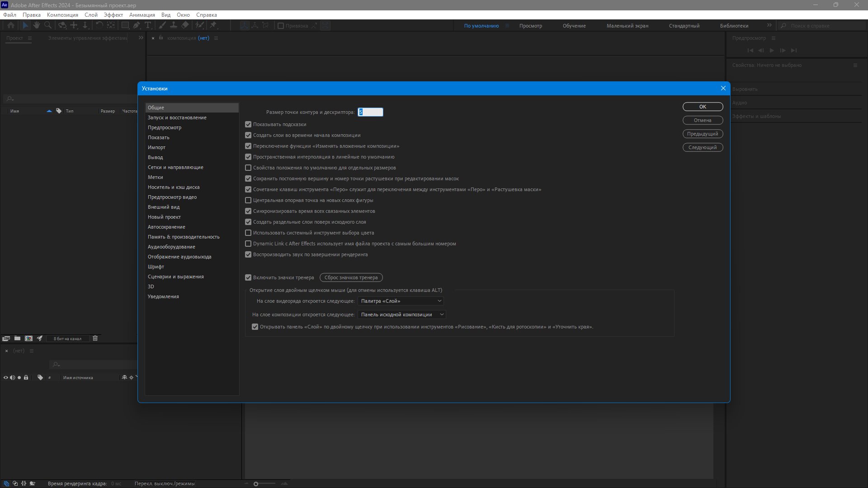Click the label tag icon in timeline header
Image resolution: width=868 pixels, height=488 pixels.
[x=40, y=378]
